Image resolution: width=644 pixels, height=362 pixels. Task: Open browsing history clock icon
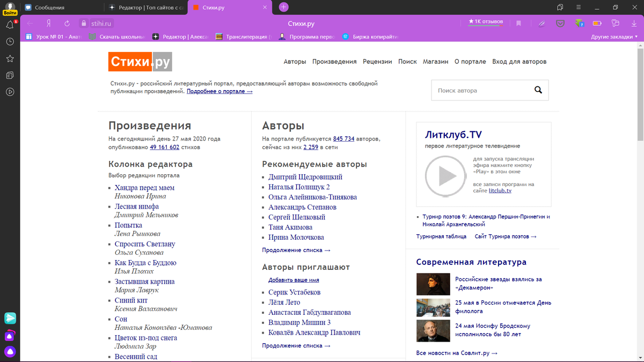click(10, 42)
